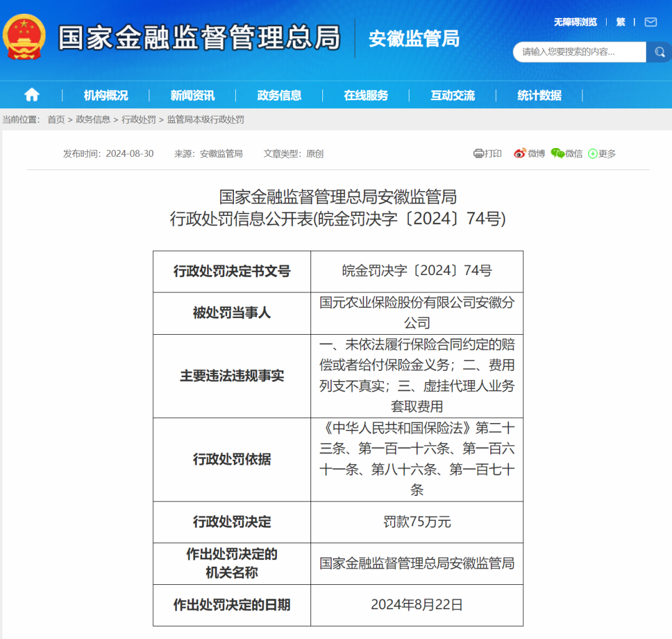Share via the WeChat icon
This screenshot has width=672, height=639.
tap(557, 154)
